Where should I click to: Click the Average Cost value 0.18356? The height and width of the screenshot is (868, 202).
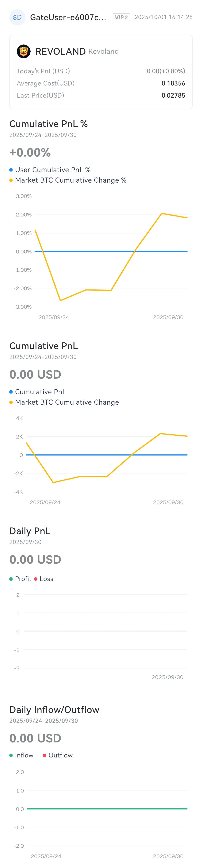coord(173,83)
